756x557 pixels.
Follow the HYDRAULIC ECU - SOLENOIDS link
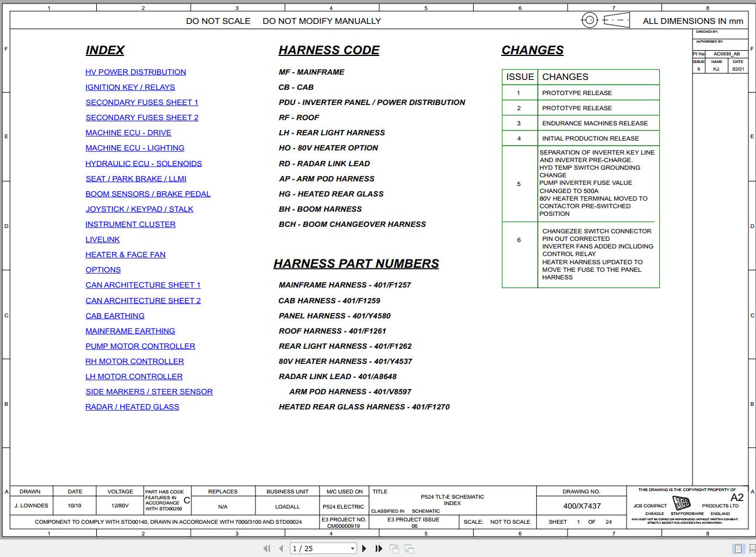pyautogui.click(x=143, y=163)
